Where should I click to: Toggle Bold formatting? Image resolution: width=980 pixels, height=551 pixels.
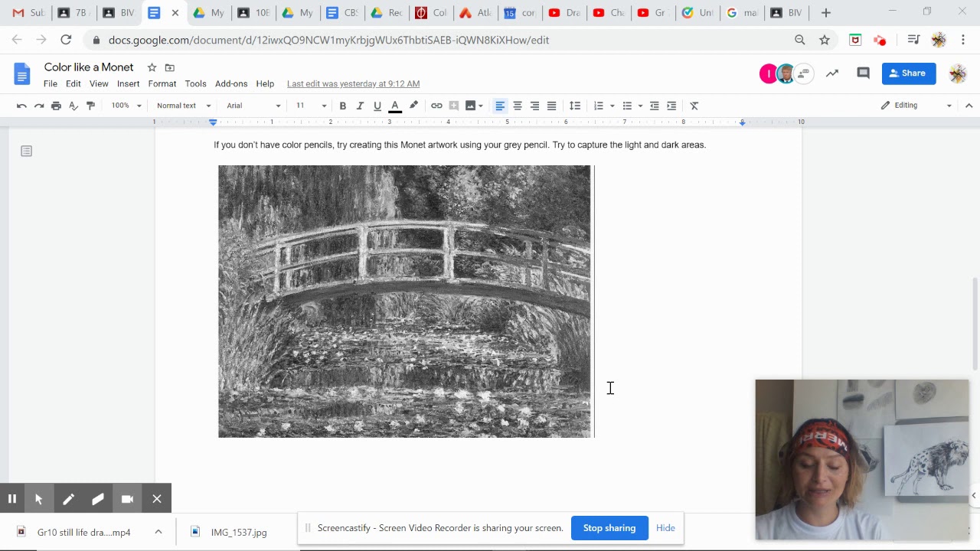[342, 106]
